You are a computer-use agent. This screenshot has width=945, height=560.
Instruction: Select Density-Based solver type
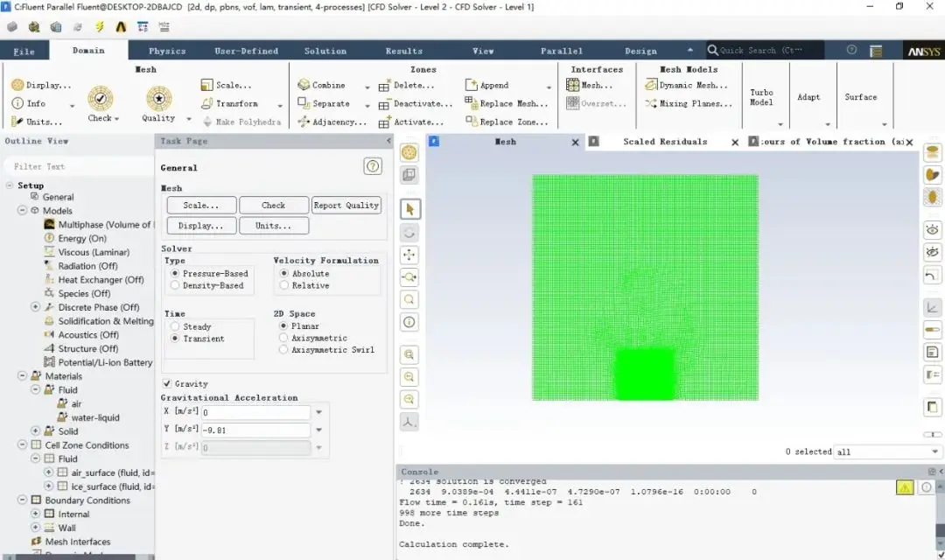(x=175, y=285)
